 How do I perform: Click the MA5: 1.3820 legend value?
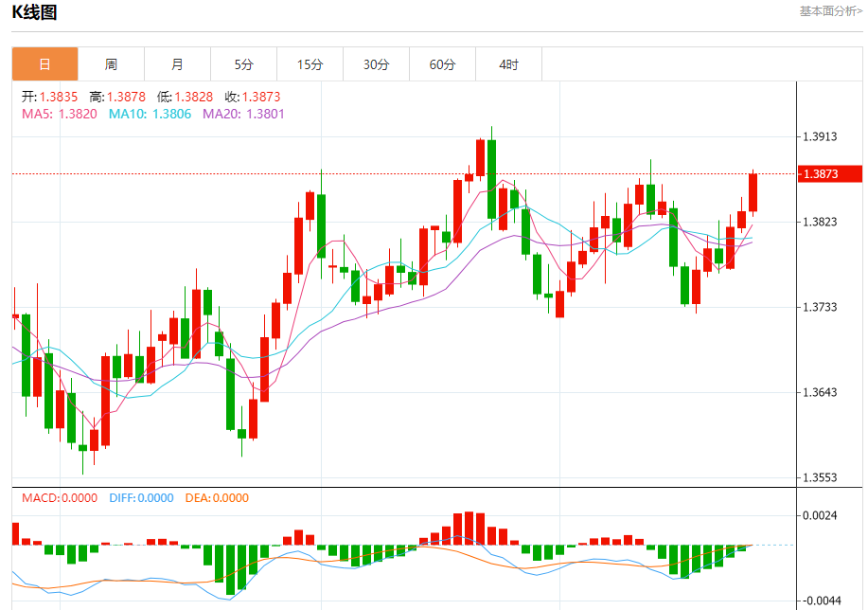tap(60, 114)
